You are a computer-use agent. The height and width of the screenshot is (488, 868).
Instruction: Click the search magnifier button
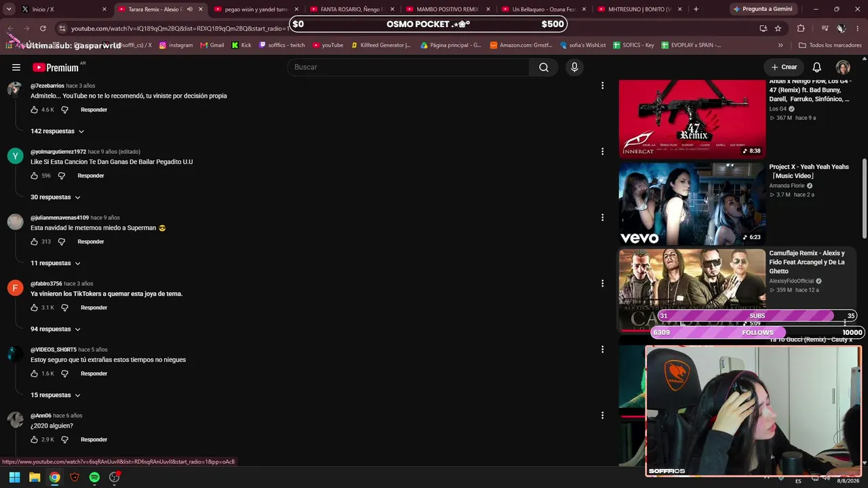tap(544, 67)
